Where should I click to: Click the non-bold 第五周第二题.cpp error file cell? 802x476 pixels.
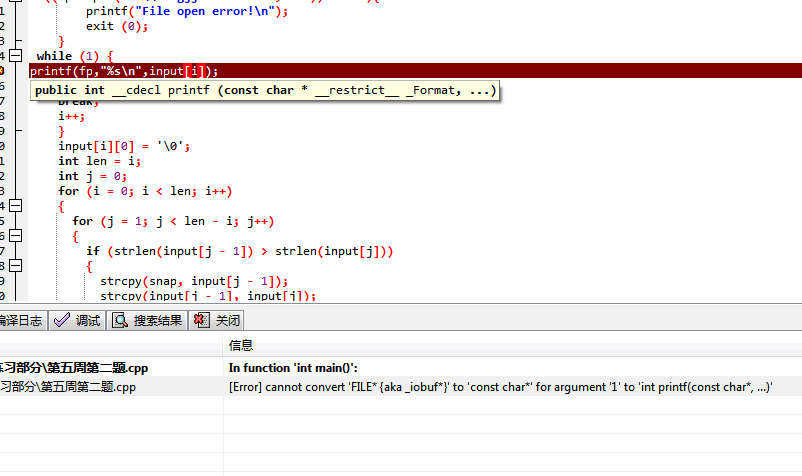coord(68,387)
